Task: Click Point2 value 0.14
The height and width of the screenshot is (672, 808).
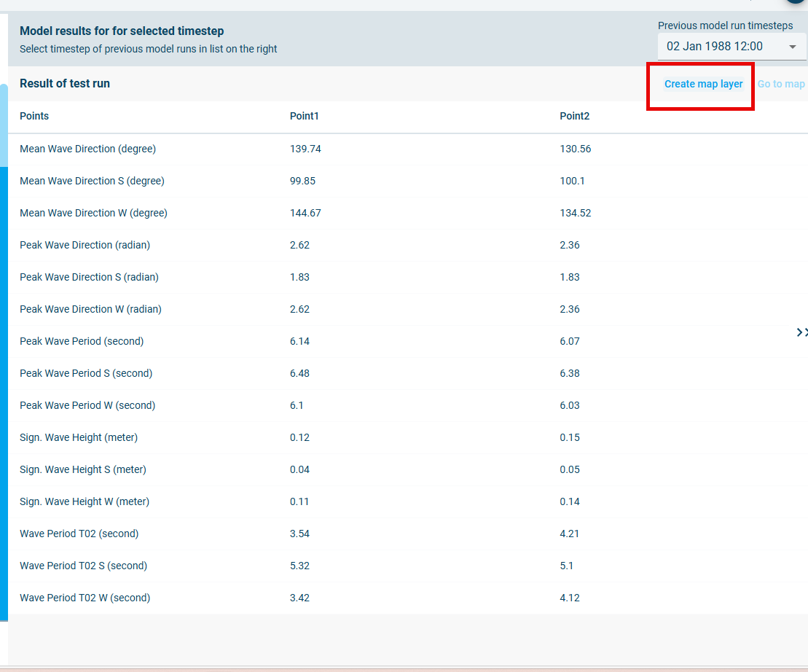Action: [570, 501]
